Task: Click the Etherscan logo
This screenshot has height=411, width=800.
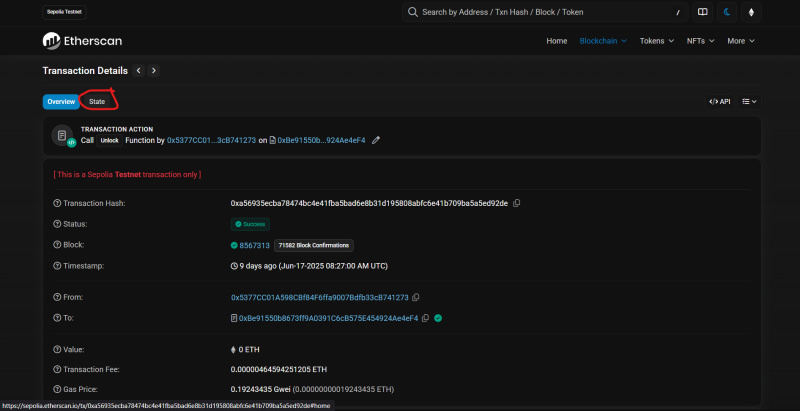Action: [82, 41]
